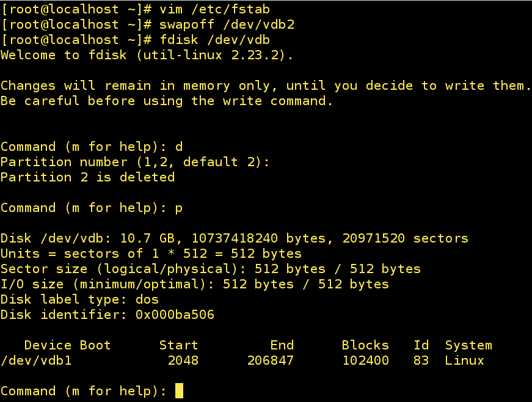Screen dimensions: 532x402
Task: Click the 'fdisk /dev/vdb' command text
Action: (x=214, y=40)
